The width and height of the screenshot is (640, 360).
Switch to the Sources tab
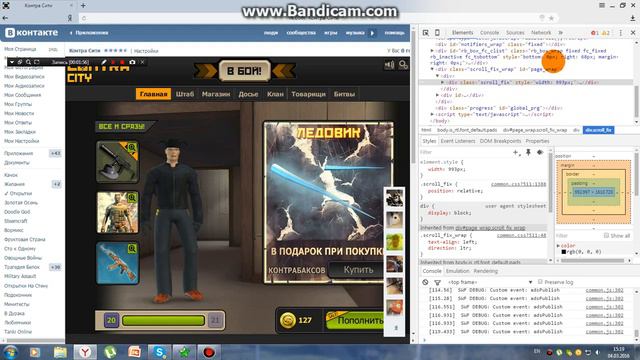(515, 33)
